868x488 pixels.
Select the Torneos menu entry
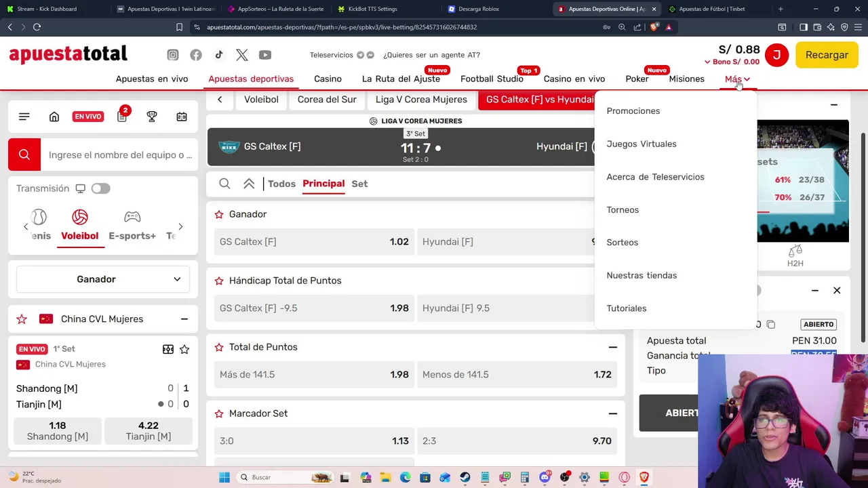(x=623, y=209)
